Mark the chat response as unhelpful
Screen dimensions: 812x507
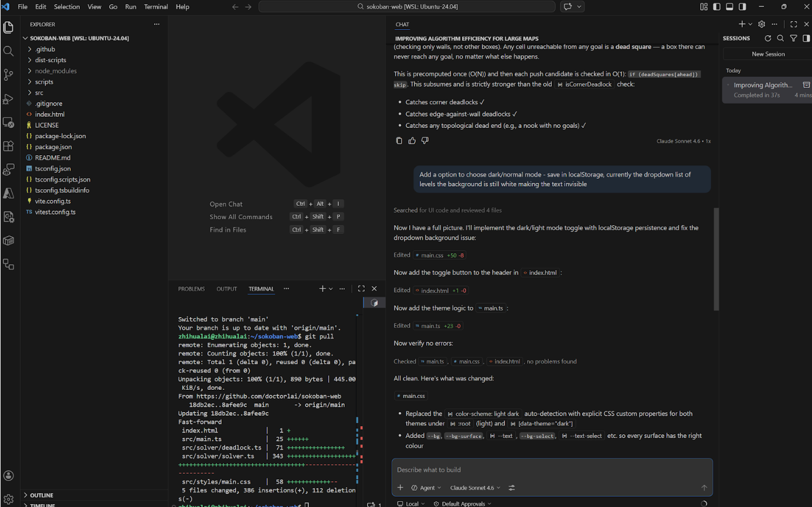pyautogui.click(x=425, y=141)
